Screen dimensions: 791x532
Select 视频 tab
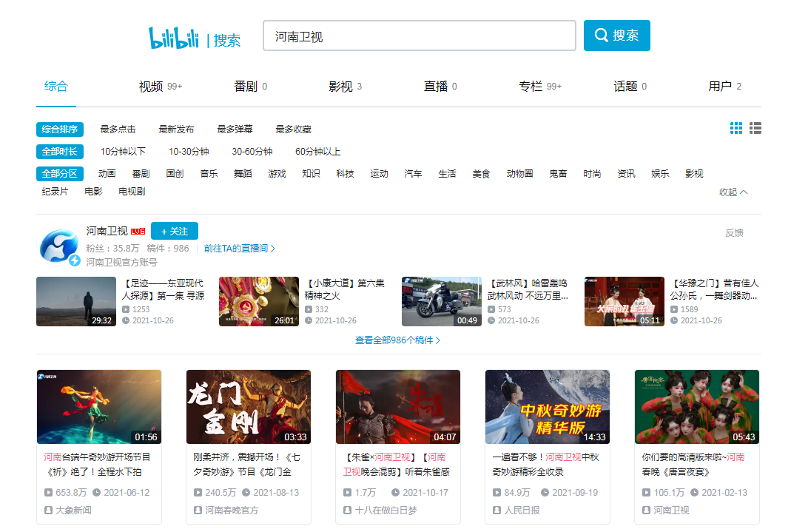[161, 87]
